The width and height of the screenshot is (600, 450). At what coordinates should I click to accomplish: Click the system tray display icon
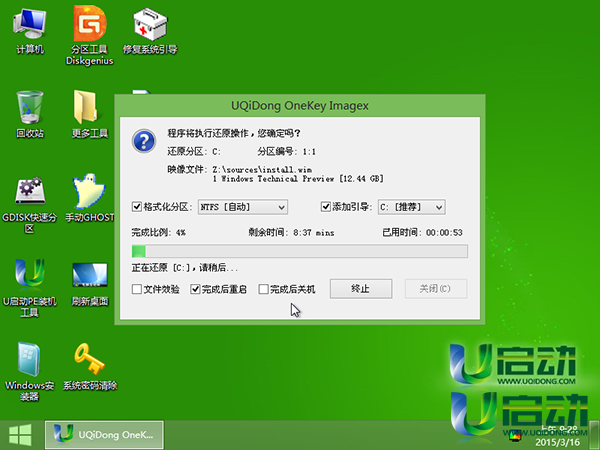[x=515, y=435]
